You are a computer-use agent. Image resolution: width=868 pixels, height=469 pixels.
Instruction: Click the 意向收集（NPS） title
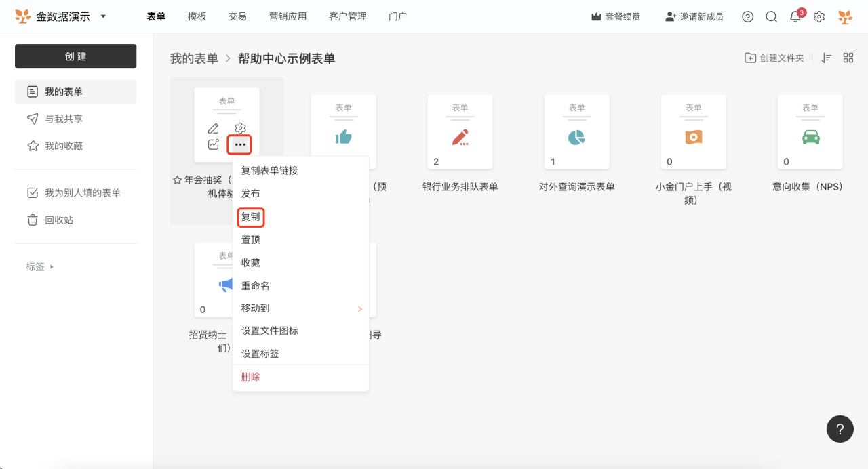810,187
